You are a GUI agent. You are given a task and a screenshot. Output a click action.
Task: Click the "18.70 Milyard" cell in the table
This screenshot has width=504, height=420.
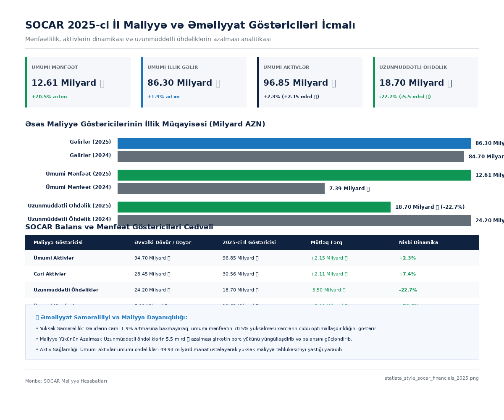tap(241, 290)
